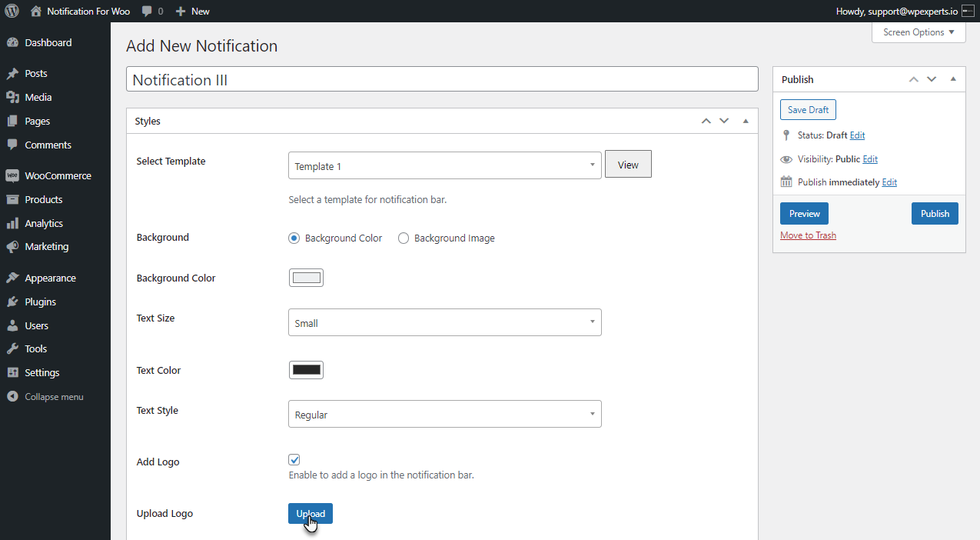Screen dimensions: 980x540
Task: Click the Media icon in sidebar
Action: [x=12, y=98]
